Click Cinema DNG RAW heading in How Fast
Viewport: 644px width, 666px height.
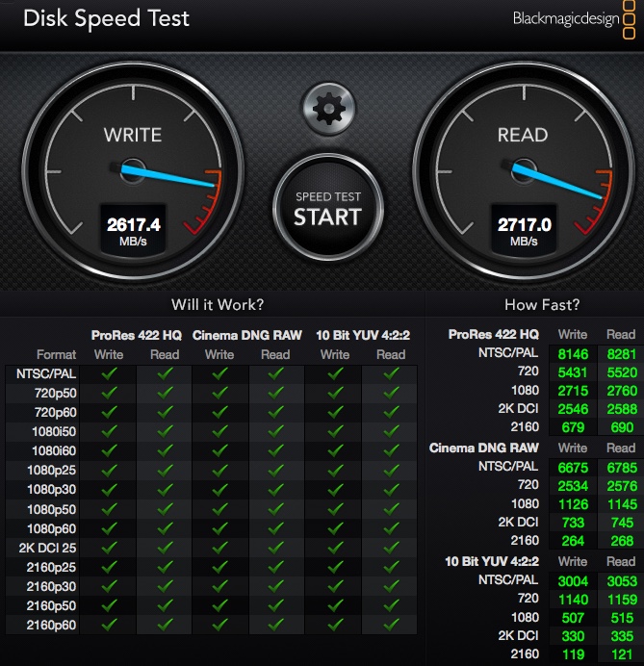point(484,448)
